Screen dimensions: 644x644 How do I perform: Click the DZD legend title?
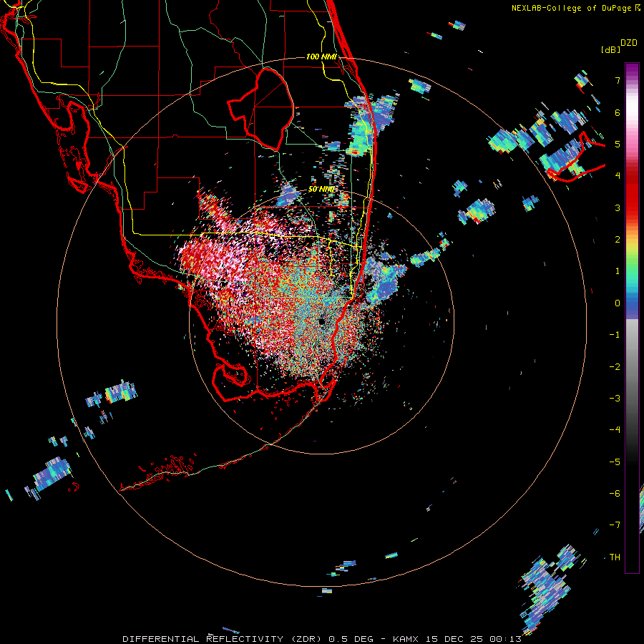click(x=629, y=43)
